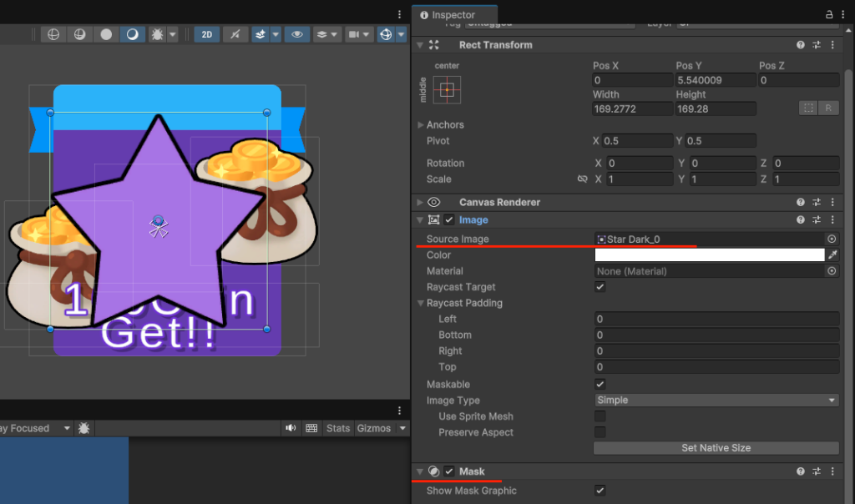Click Stats button in Game view
Image resolution: width=855 pixels, height=504 pixels.
[x=338, y=428]
